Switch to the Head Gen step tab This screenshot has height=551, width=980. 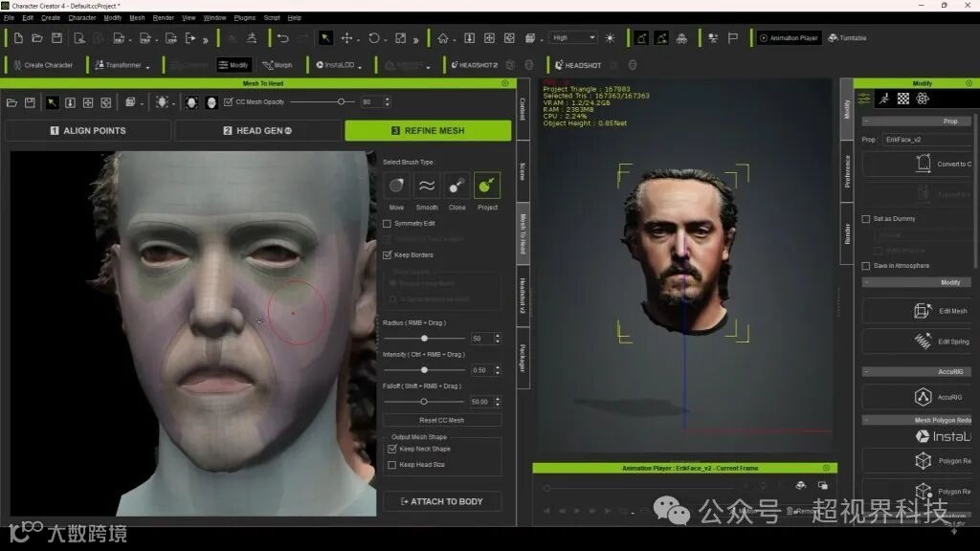tap(257, 130)
